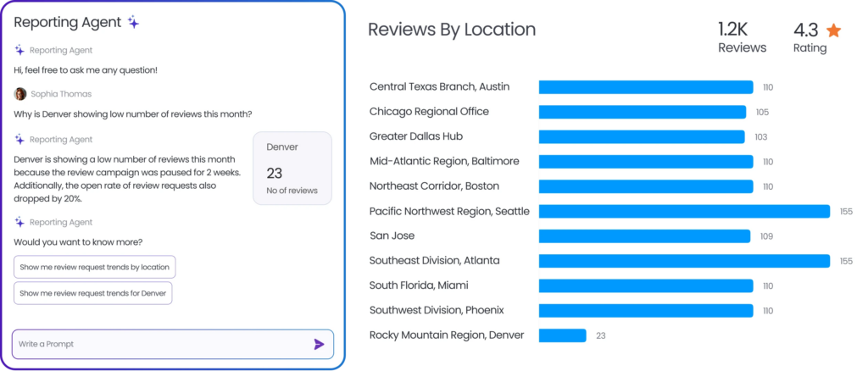Click the Pacific Northwest Region, Seattle bar
This screenshot has width=868, height=371.
coord(684,211)
